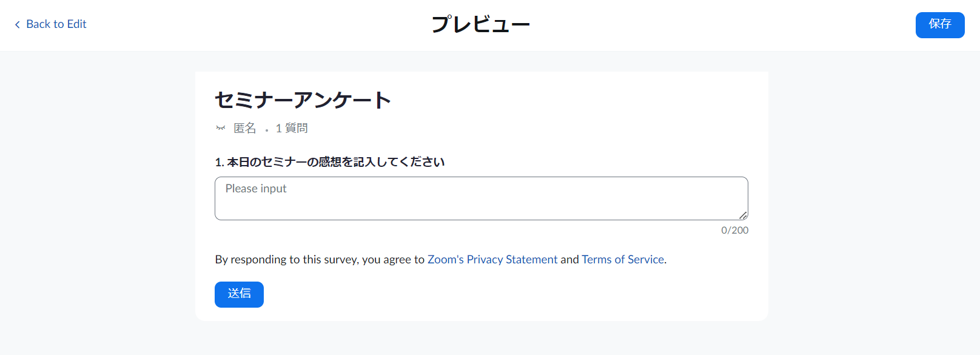This screenshot has width=980, height=355.
Task: Open the Terms of Service link
Action: point(623,260)
